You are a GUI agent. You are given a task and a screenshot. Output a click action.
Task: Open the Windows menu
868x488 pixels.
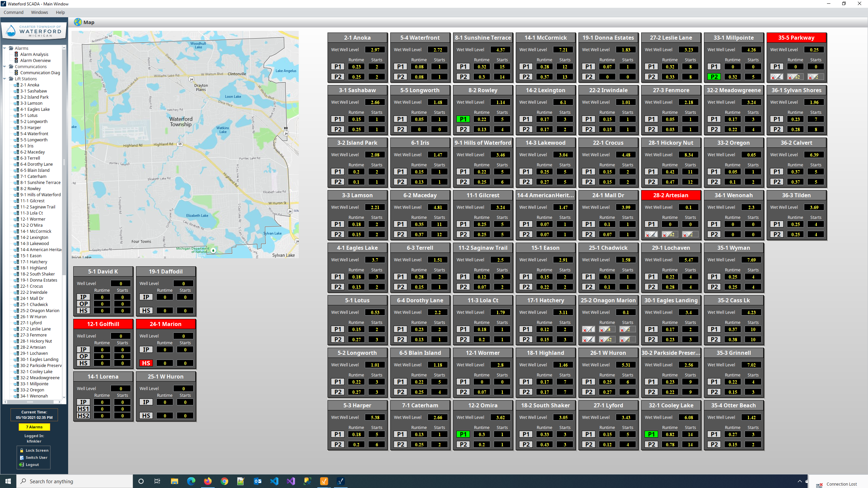pyautogui.click(x=39, y=12)
